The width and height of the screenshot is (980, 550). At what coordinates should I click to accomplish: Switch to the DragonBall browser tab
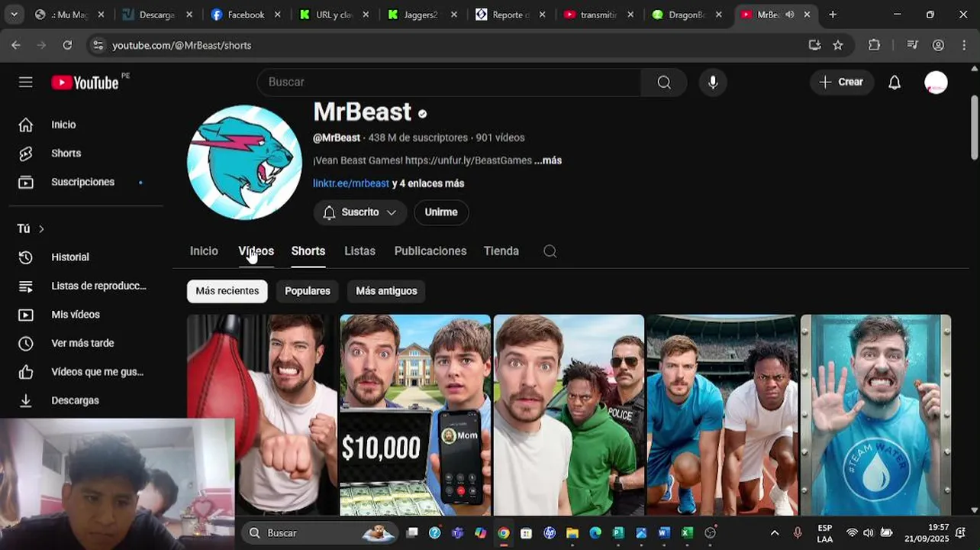pyautogui.click(x=686, y=15)
